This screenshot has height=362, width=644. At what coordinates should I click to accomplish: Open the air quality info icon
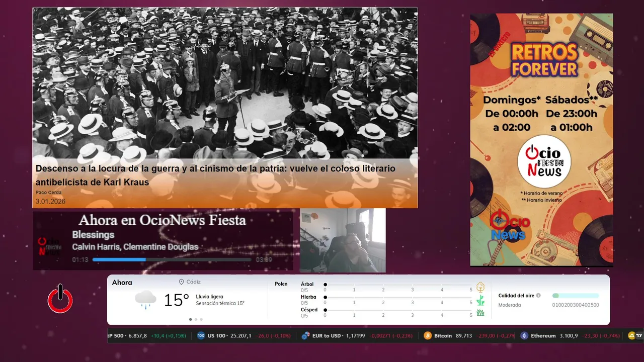point(538,296)
